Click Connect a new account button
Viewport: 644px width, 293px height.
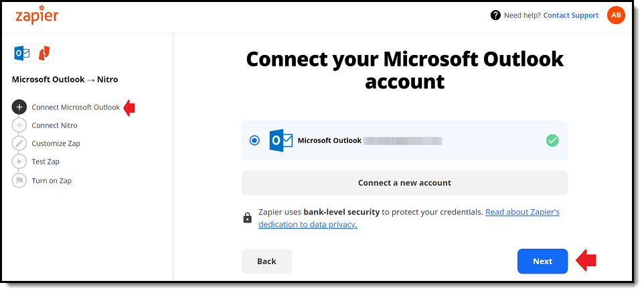point(404,183)
